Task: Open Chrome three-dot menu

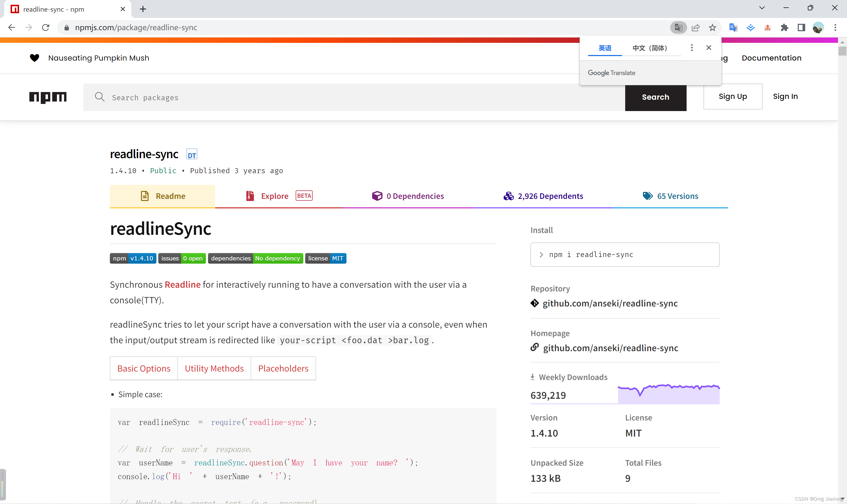Action: click(835, 28)
